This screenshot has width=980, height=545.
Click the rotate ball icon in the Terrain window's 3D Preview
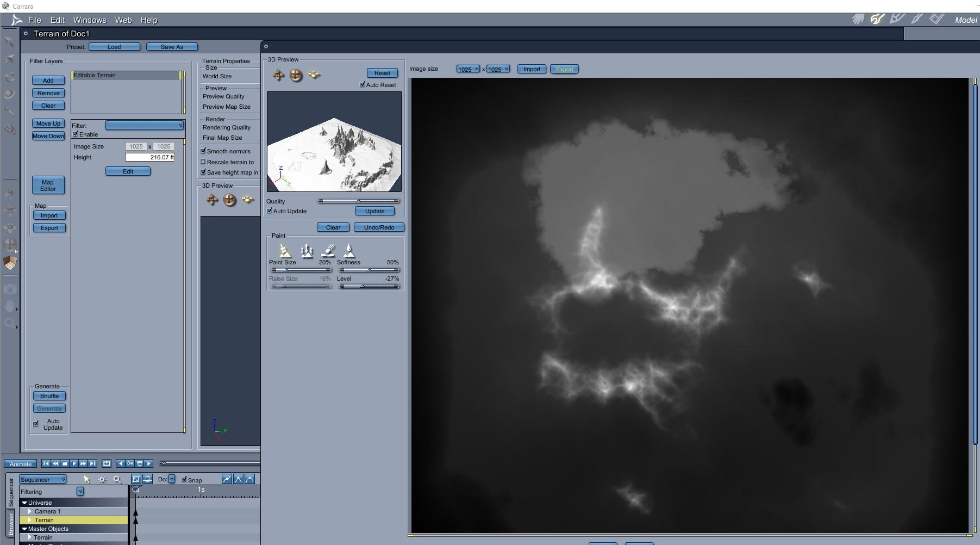coord(230,200)
